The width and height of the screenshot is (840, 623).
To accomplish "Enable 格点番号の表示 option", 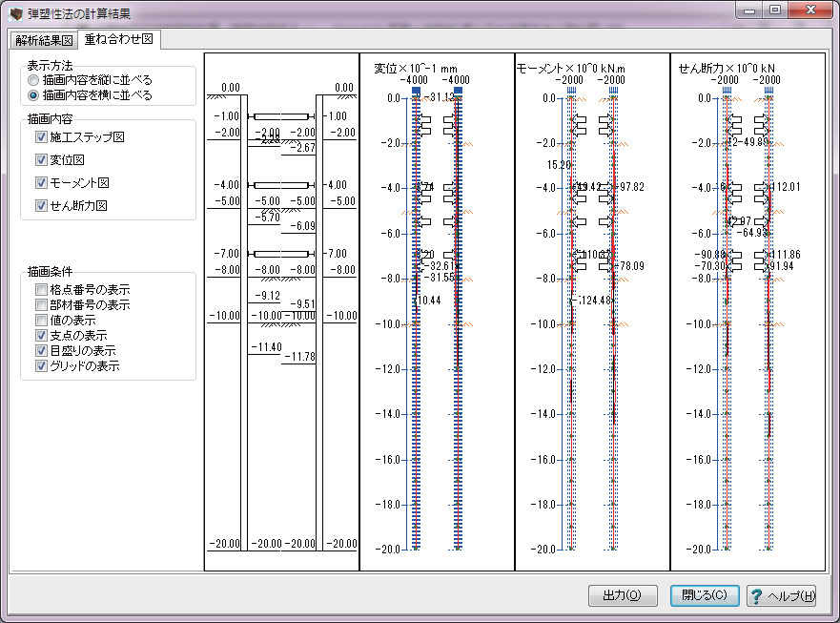I will tap(41, 290).
